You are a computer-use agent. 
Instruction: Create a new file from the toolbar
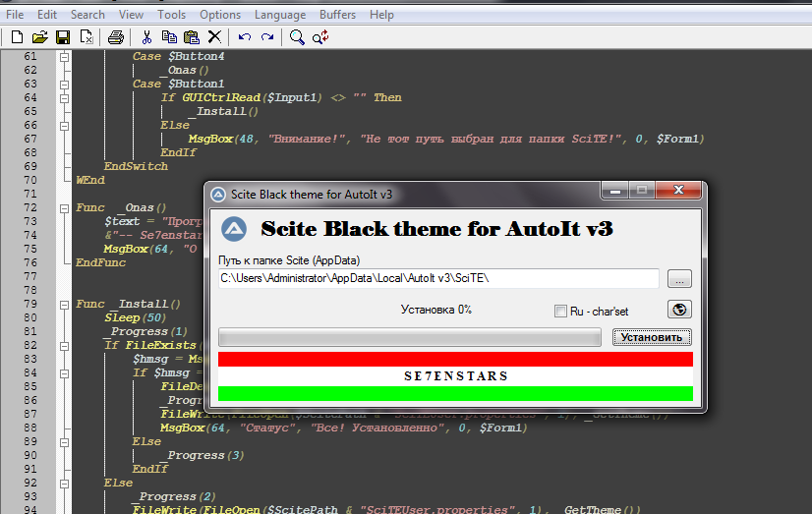[17, 37]
